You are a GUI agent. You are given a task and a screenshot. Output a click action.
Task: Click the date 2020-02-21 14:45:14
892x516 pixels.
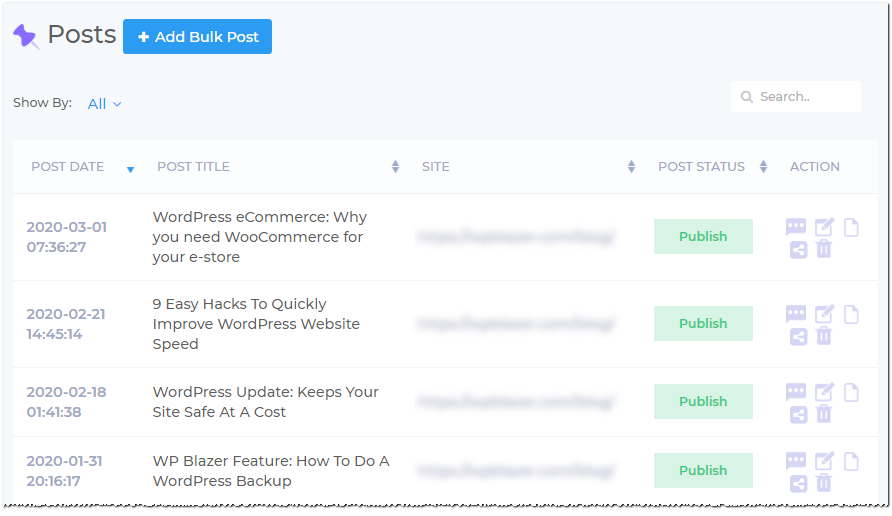66,324
